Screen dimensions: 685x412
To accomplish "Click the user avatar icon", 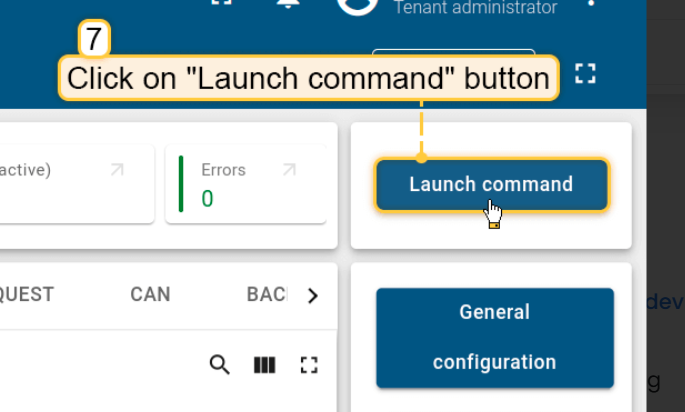I will [x=357, y=6].
